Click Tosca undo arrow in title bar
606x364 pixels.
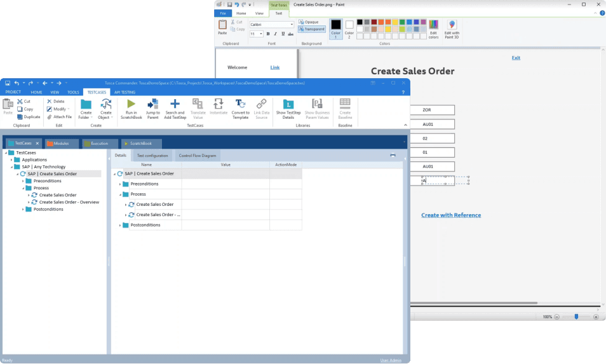[17, 83]
